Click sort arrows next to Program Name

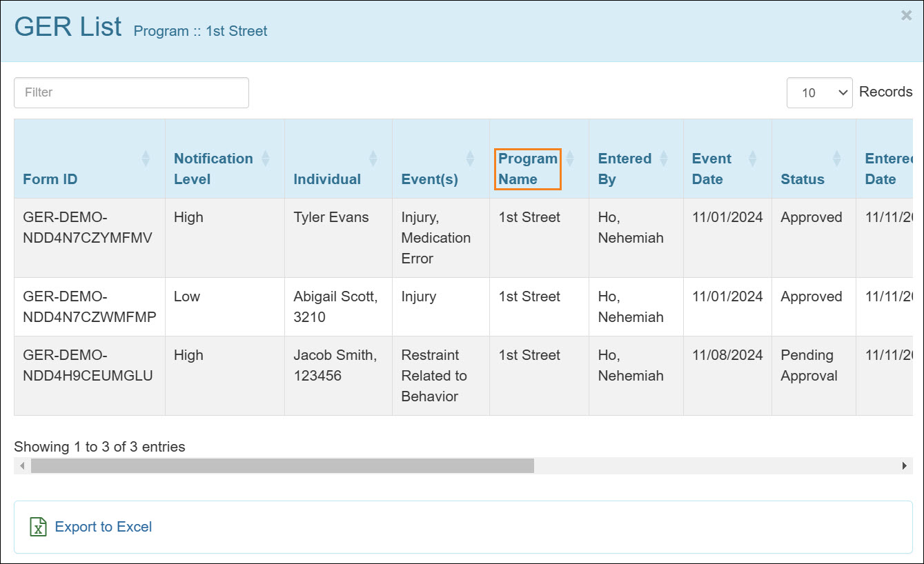[570, 159]
